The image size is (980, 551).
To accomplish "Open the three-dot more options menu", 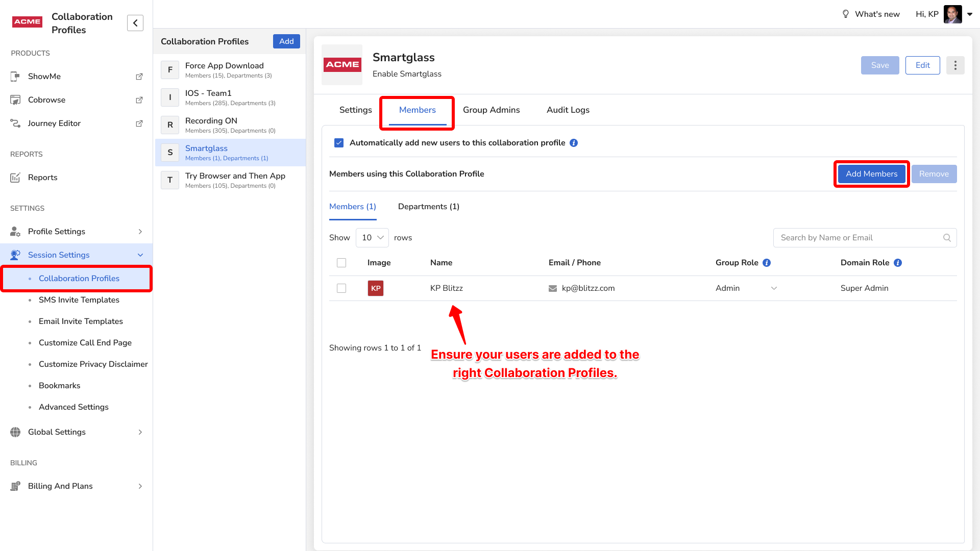I will click(955, 65).
